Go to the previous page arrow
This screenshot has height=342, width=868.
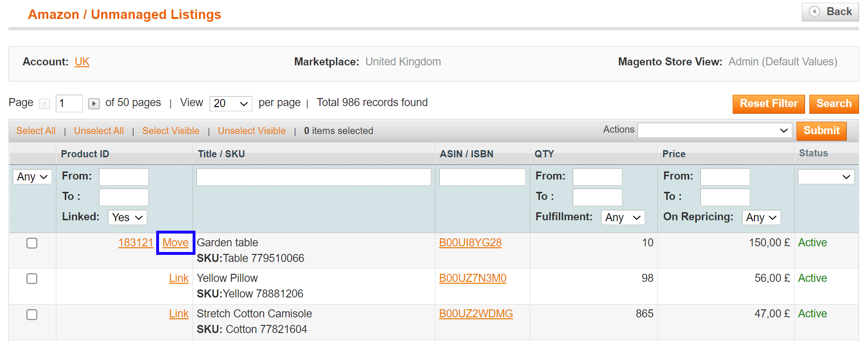(44, 103)
